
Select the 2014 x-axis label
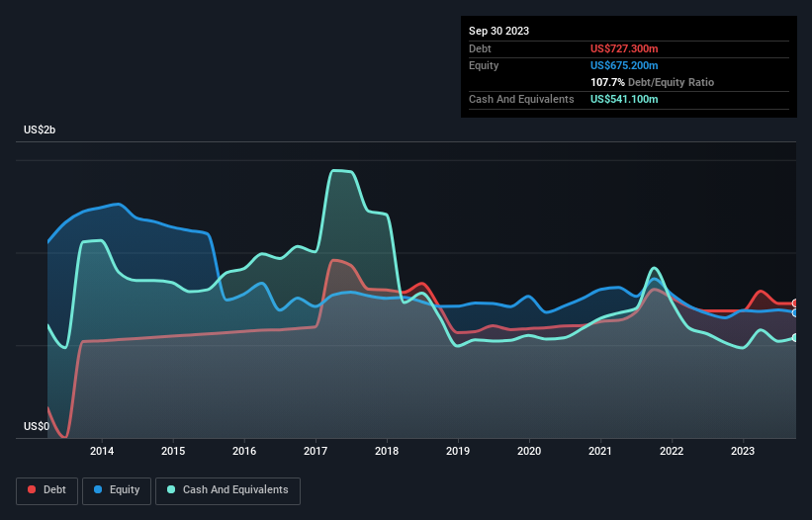(102, 451)
